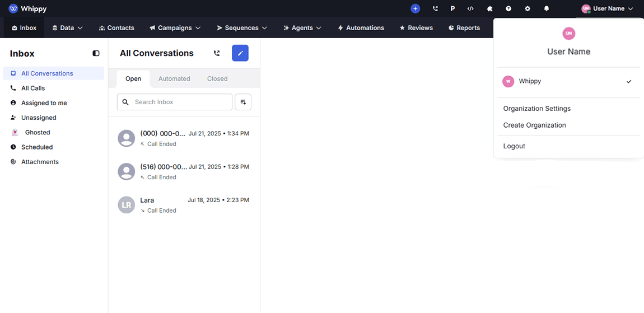Viewport: 644px width, 313px height.
Task: Open the Reviews page
Action: [416, 28]
